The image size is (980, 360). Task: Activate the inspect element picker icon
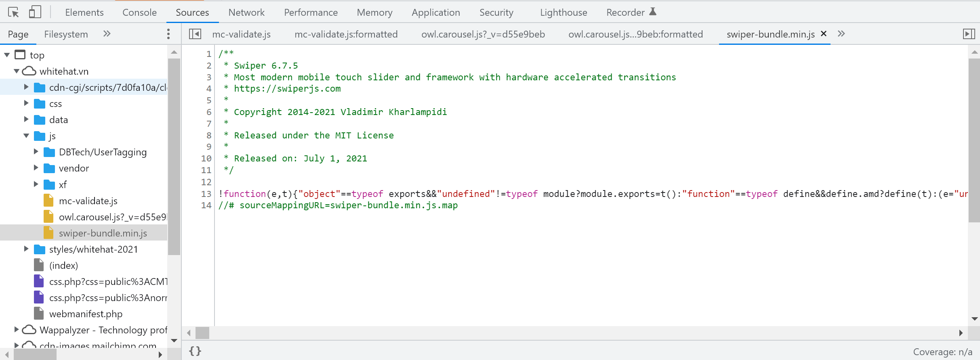pyautogui.click(x=13, y=12)
